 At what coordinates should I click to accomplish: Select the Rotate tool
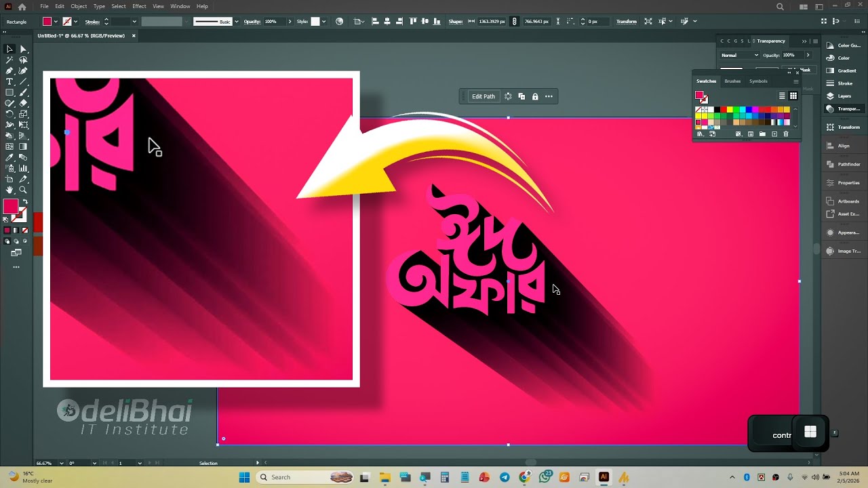pos(9,114)
